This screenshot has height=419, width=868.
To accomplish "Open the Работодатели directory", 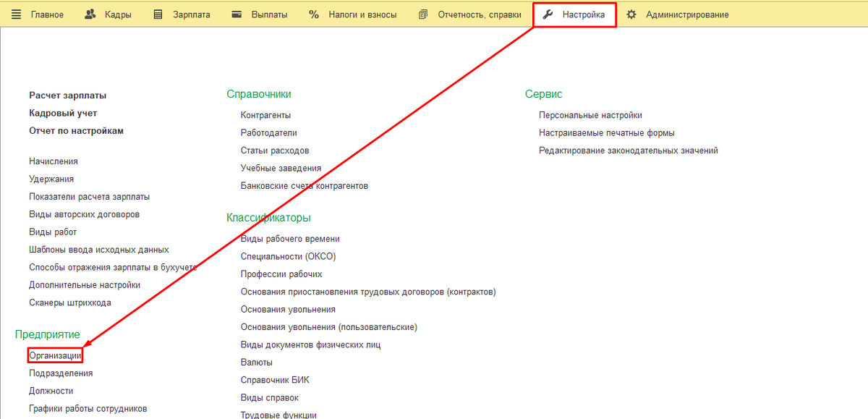I will point(269,133).
